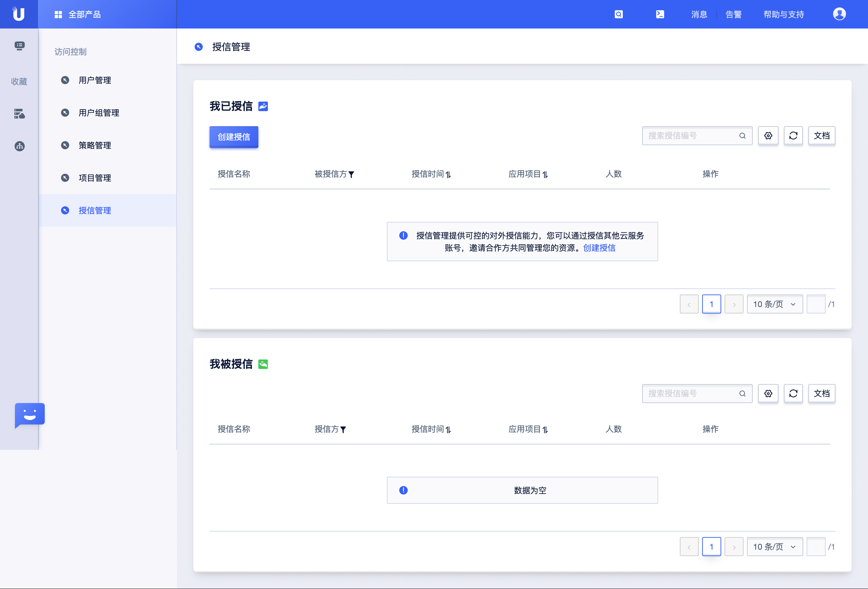Click next page arrow in 我已授信 pagination

(x=734, y=304)
